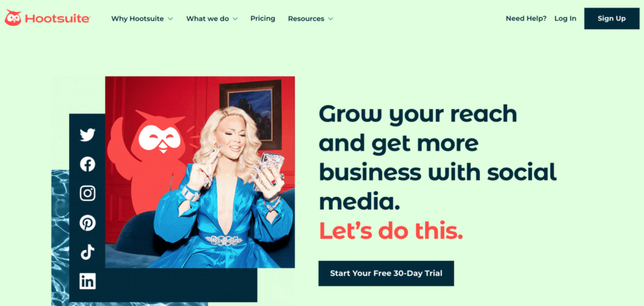The width and height of the screenshot is (644, 306).
Task: Click the TikTok icon
Action: pyautogui.click(x=87, y=252)
